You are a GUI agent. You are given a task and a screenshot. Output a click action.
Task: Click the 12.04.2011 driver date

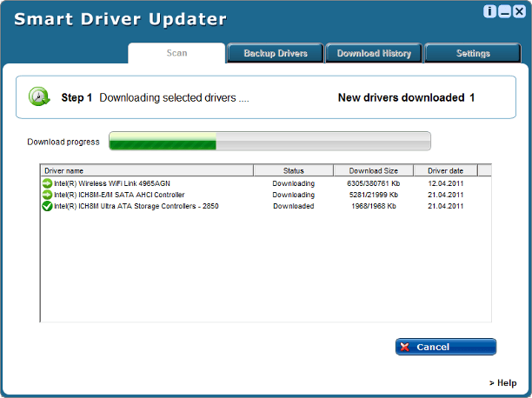pos(445,183)
